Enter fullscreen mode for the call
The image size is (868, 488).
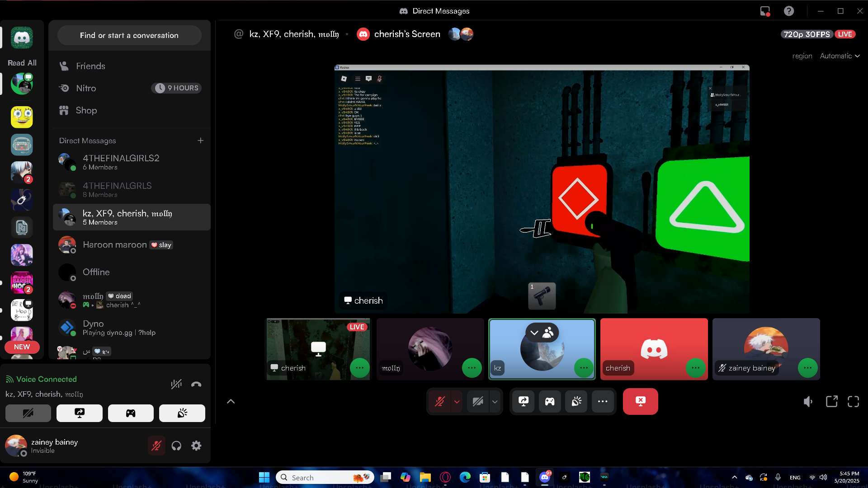pyautogui.click(x=853, y=401)
